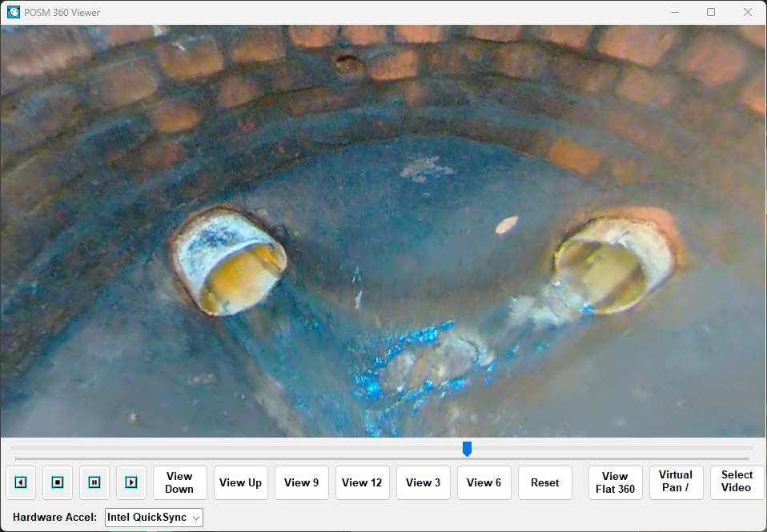Click the POSM 360 Viewer app icon
The height and width of the screenshot is (532, 767).
tap(14, 12)
